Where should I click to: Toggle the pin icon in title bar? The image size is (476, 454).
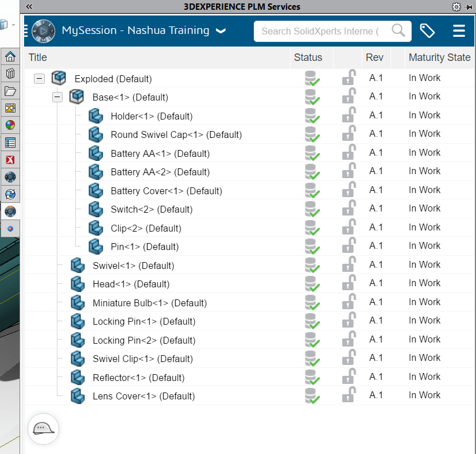469,7
